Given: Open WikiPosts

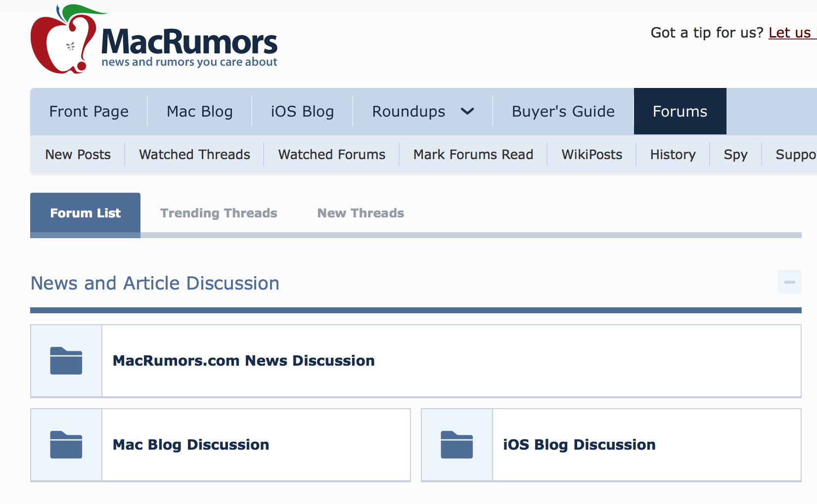Looking at the screenshot, I should [x=591, y=155].
